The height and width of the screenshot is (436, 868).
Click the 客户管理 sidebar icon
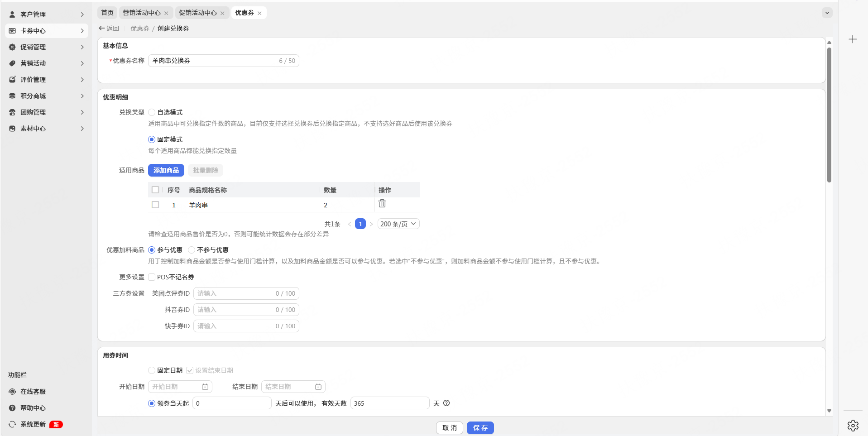(x=12, y=14)
